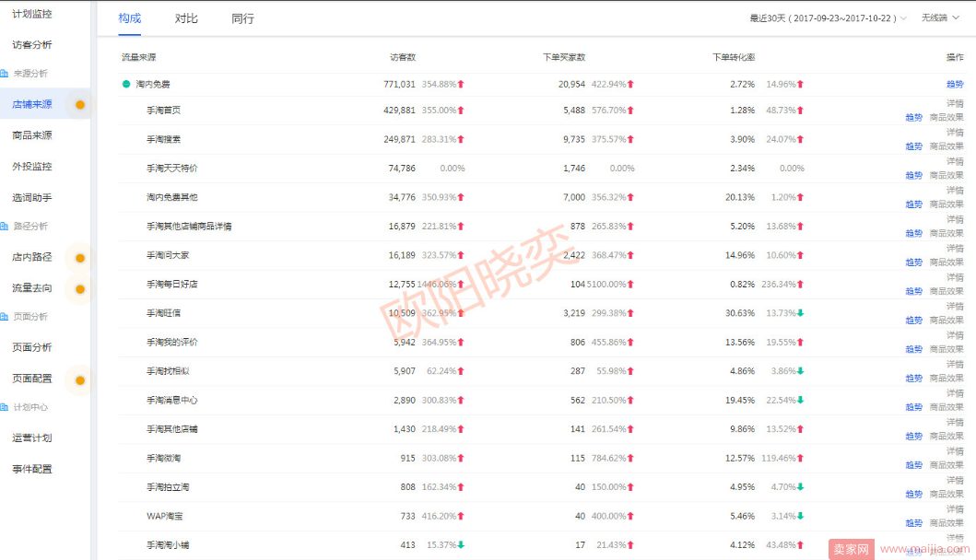Screen dimensions: 976x560
Task: Open 计划监控 in the sidebar
Action: (x=31, y=14)
